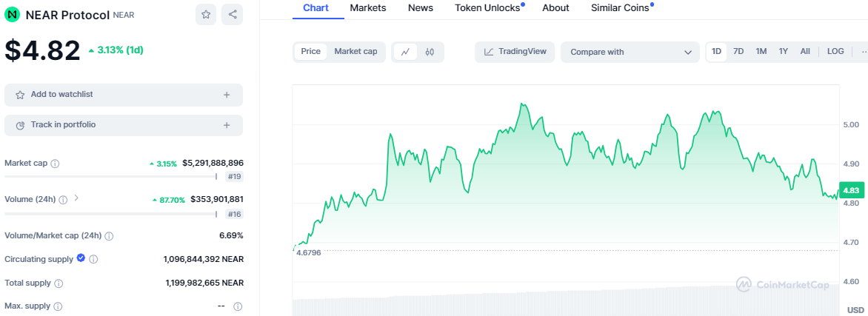Switch to the Markets tab
Viewport: 868px width, 316px height.
(368, 7)
